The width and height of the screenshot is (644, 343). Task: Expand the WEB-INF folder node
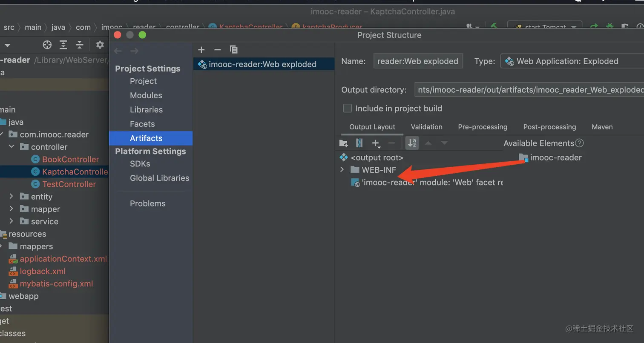(342, 170)
